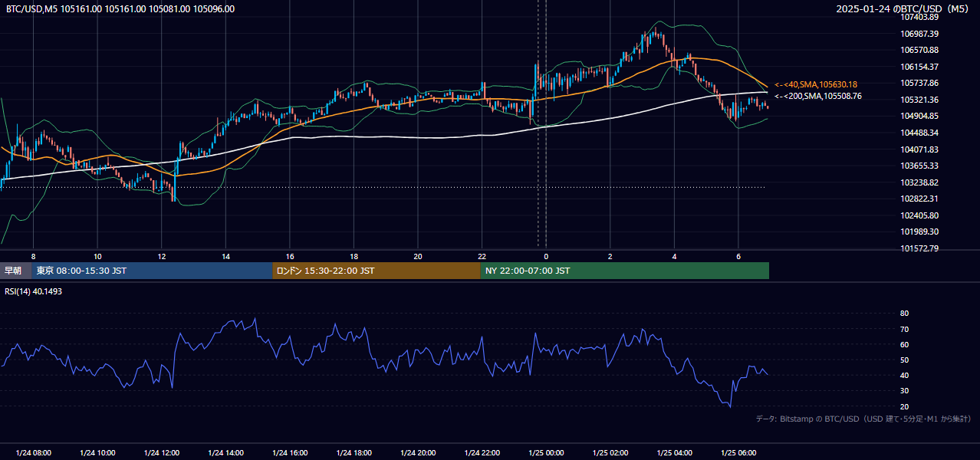The image size is (980, 460).
Task: Click the price axis value 104904.85
Action: coord(920,116)
